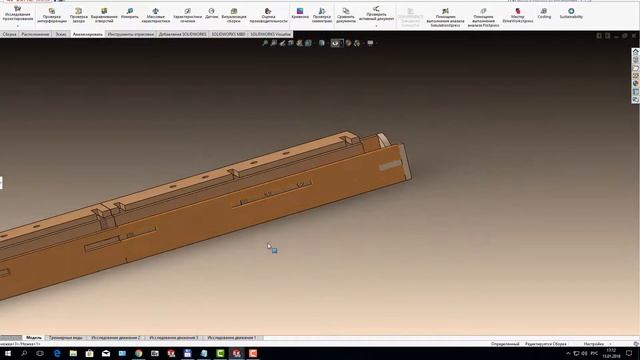Open Microsoft Edge from taskbar
Screen dimensions: 640x360
[x=57, y=353]
